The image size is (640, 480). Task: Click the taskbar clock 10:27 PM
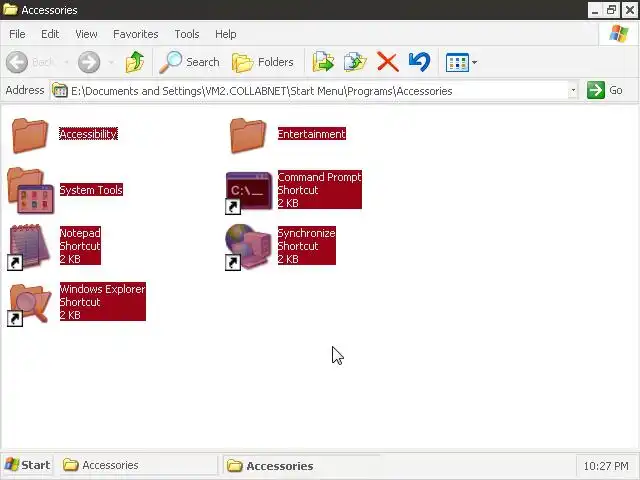[606, 466]
